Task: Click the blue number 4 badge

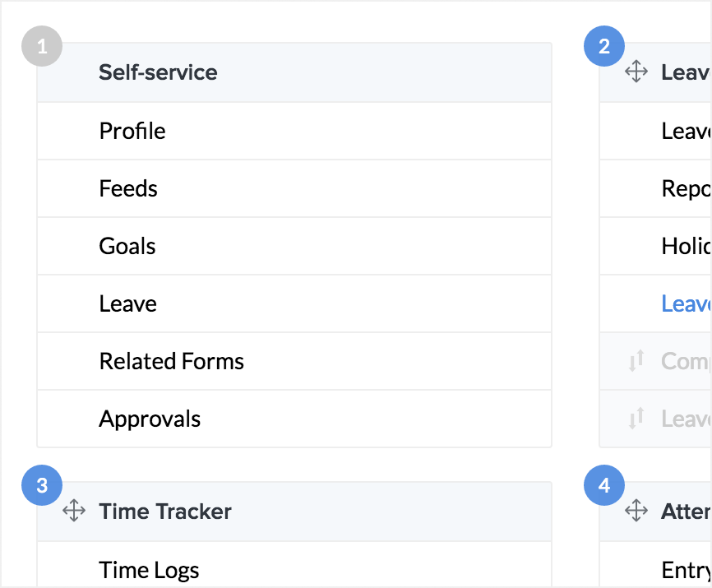Action: tap(604, 486)
